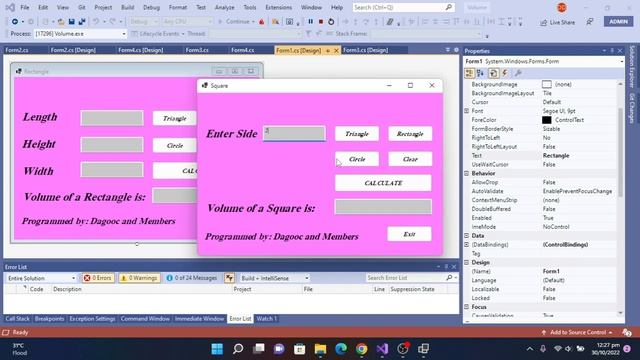Click the Send Feedback icon
This screenshot has width=640, height=360.
coord(590,22)
